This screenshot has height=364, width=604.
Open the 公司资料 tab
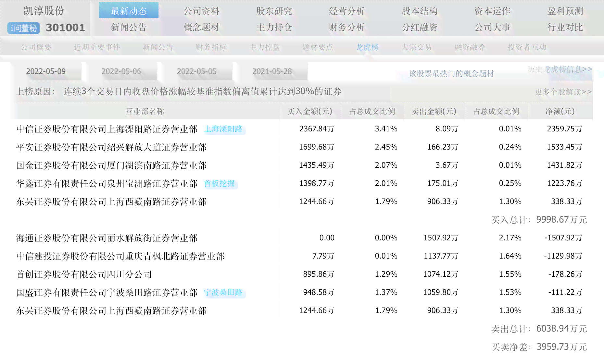pyautogui.click(x=201, y=11)
